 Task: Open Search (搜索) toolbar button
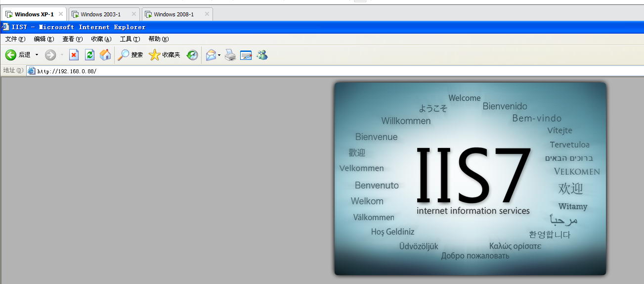[x=130, y=55]
